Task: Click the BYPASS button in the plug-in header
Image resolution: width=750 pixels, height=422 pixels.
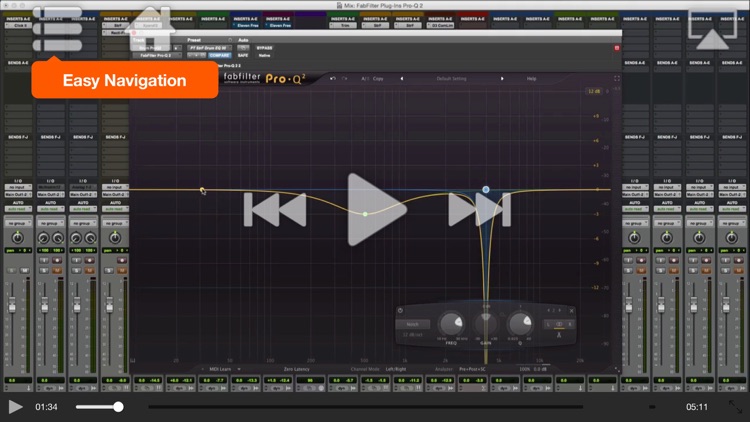Action: click(265, 48)
